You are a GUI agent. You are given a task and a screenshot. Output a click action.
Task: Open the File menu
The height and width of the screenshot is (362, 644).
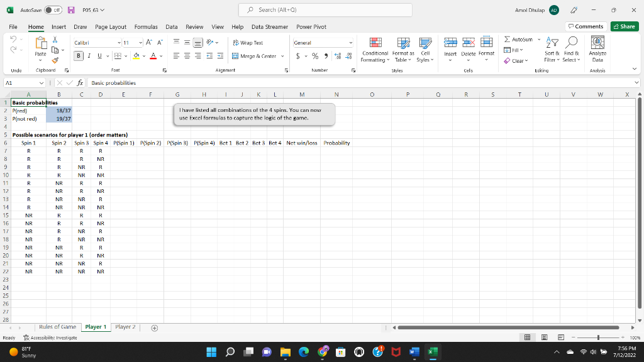[13, 26]
